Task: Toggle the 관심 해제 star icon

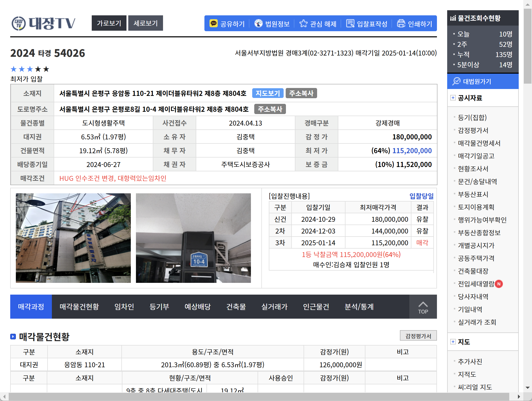Action: pos(303,24)
